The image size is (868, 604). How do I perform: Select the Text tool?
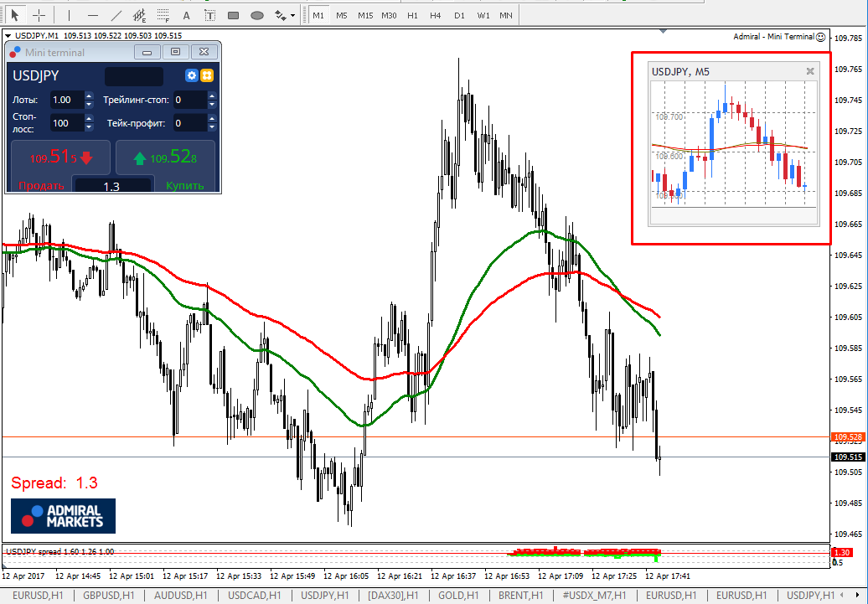(x=187, y=16)
